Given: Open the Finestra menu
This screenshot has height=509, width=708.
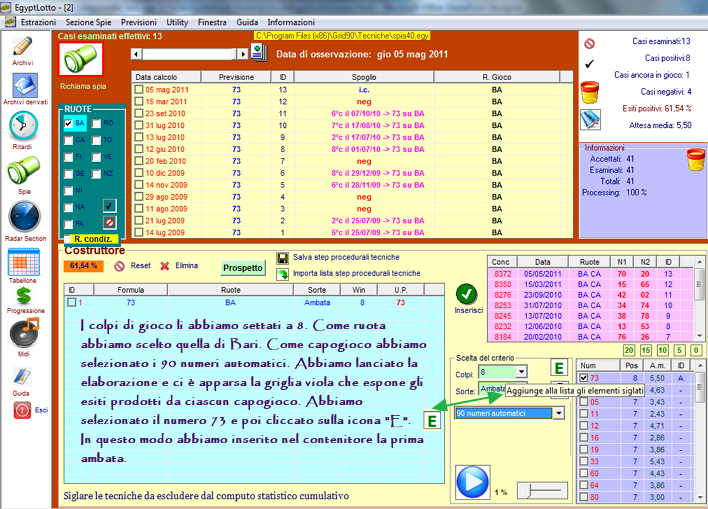Looking at the screenshot, I should click(x=212, y=22).
